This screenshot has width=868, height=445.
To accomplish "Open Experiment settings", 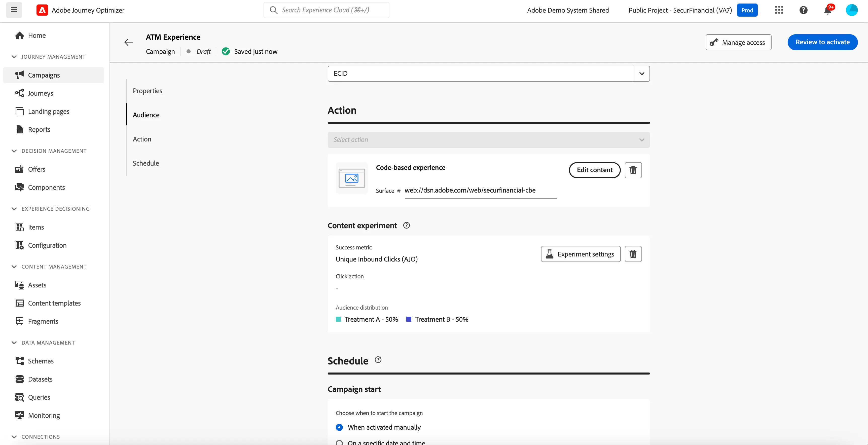I will click(581, 254).
